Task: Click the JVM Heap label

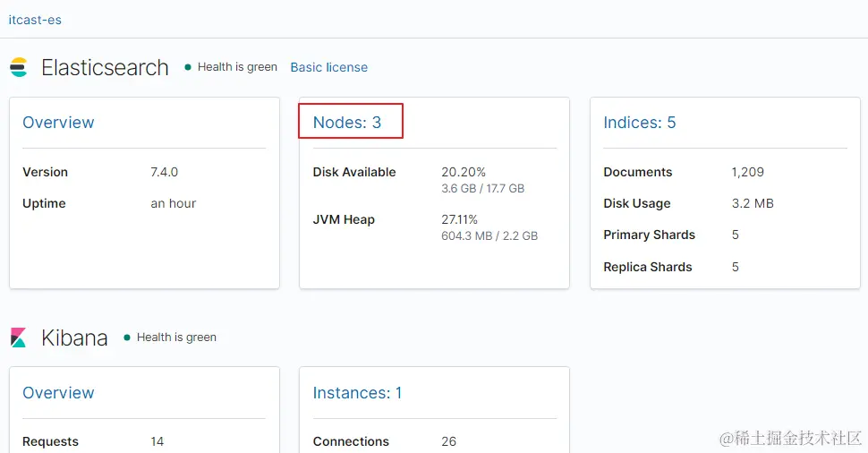Action: (x=344, y=220)
